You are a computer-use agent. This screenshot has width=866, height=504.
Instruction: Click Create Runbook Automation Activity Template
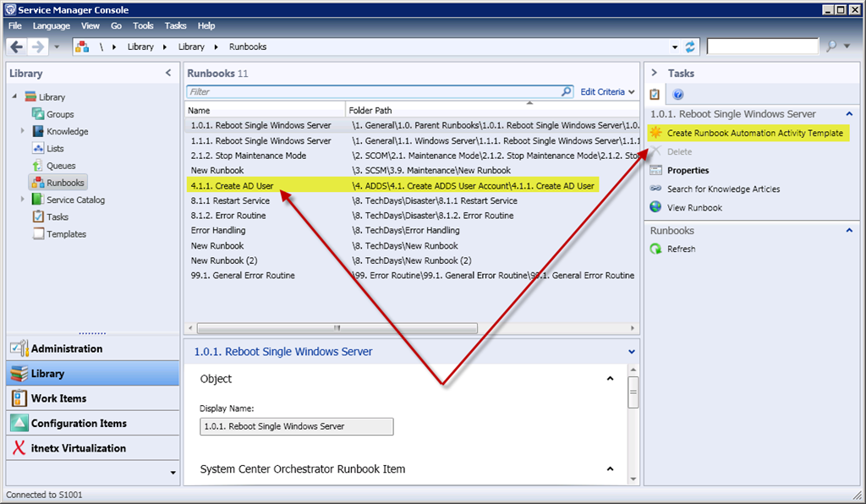pos(754,133)
